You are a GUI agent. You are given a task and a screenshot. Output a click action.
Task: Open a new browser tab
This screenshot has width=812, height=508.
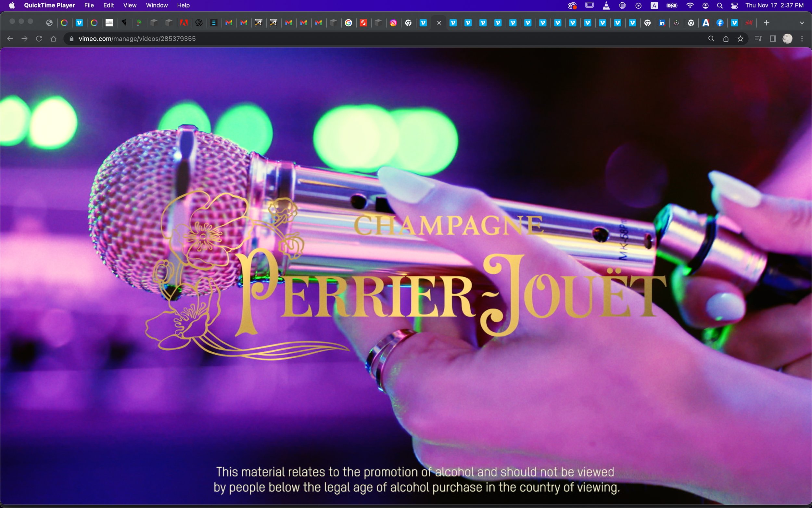click(766, 23)
